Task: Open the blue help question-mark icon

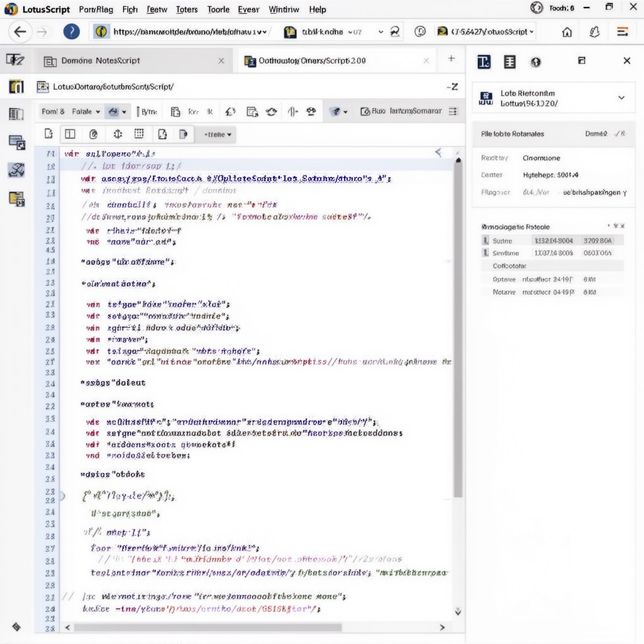Action: tap(72, 31)
